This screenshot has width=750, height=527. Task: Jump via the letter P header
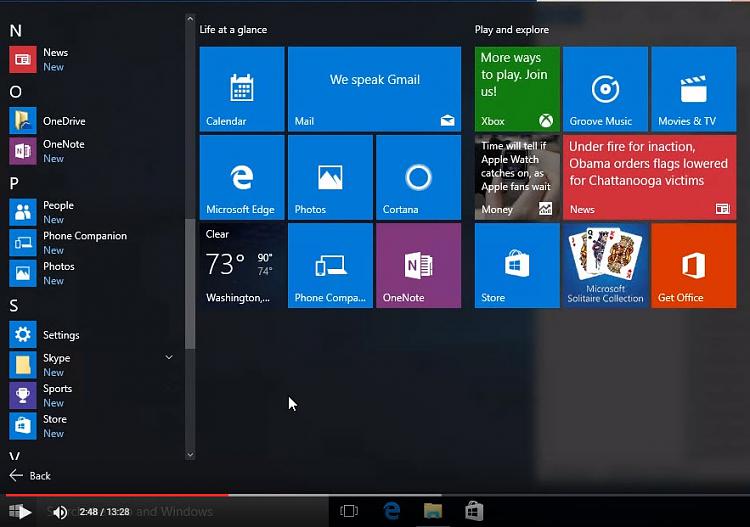[14, 183]
